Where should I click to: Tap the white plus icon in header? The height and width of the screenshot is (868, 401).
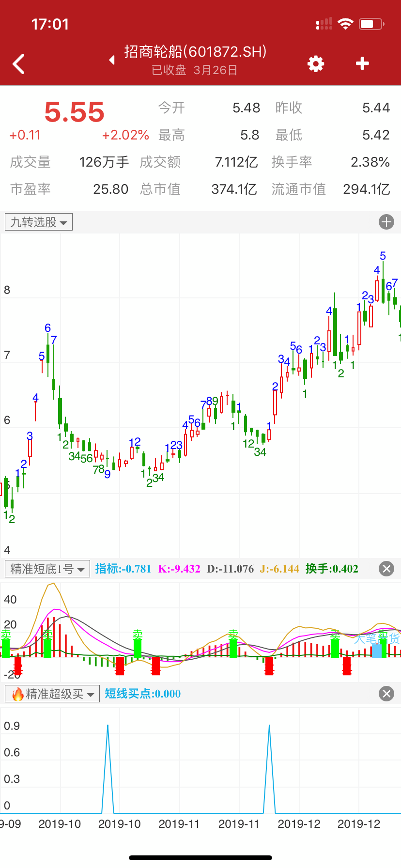pyautogui.click(x=362, y=63)
